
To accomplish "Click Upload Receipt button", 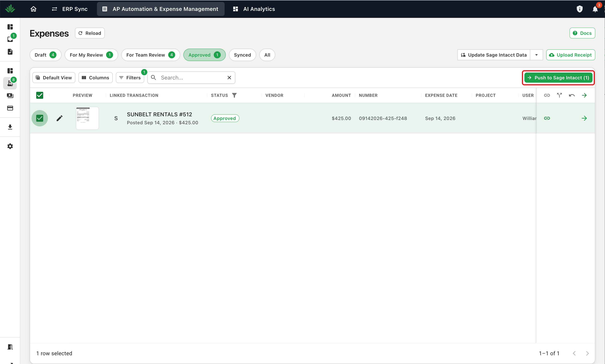I will pos(570,55).
